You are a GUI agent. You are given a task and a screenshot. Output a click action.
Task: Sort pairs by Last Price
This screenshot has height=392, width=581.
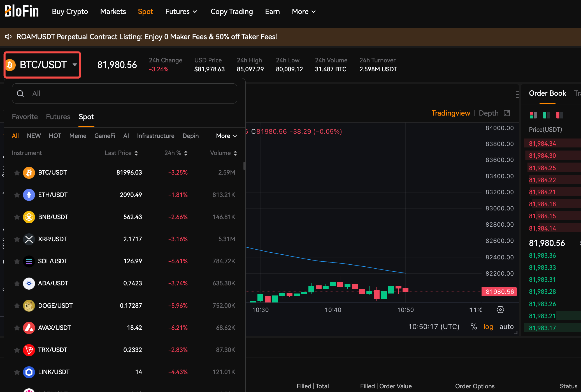[x=121, y=153]
